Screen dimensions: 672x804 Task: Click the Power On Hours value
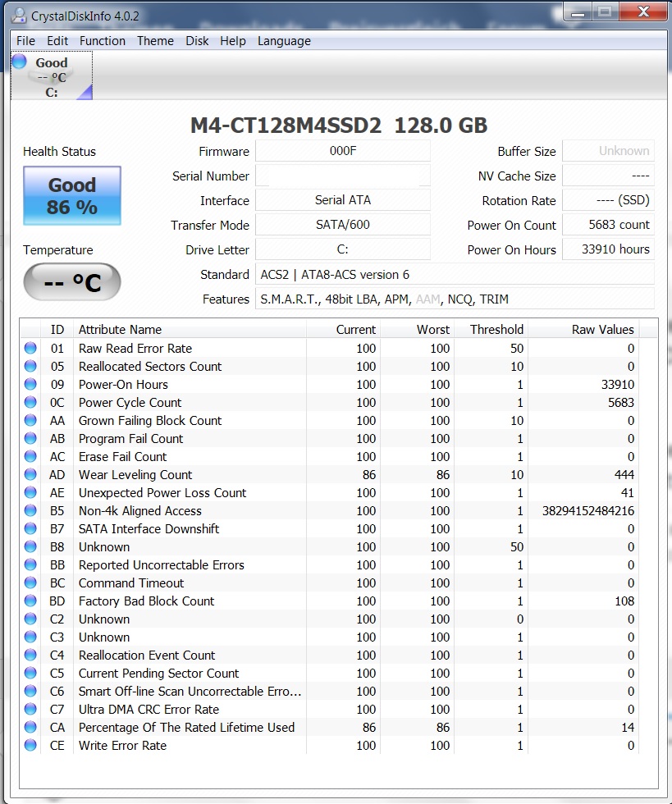tap(608, 249)
